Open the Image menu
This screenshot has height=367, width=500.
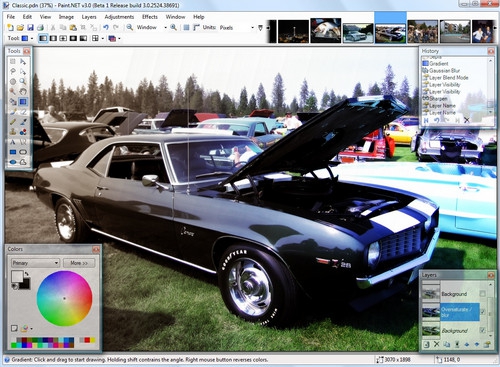coord(66,17)
